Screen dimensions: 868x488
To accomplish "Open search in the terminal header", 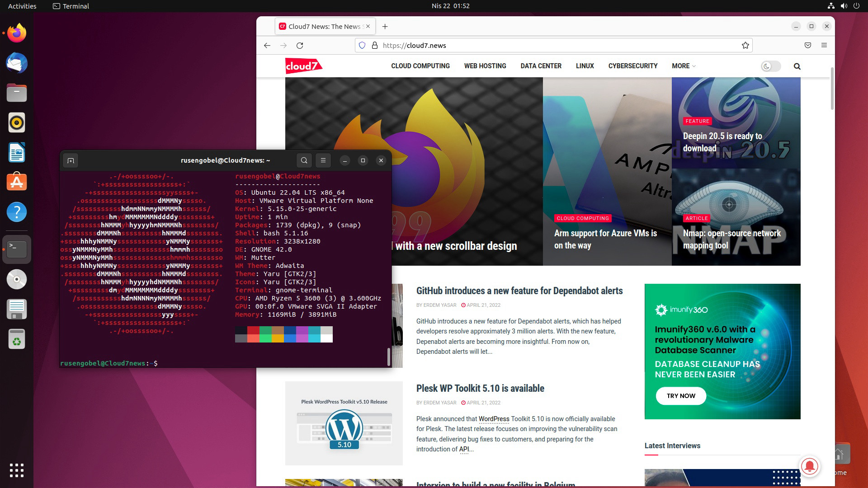I will coord(304,160).
